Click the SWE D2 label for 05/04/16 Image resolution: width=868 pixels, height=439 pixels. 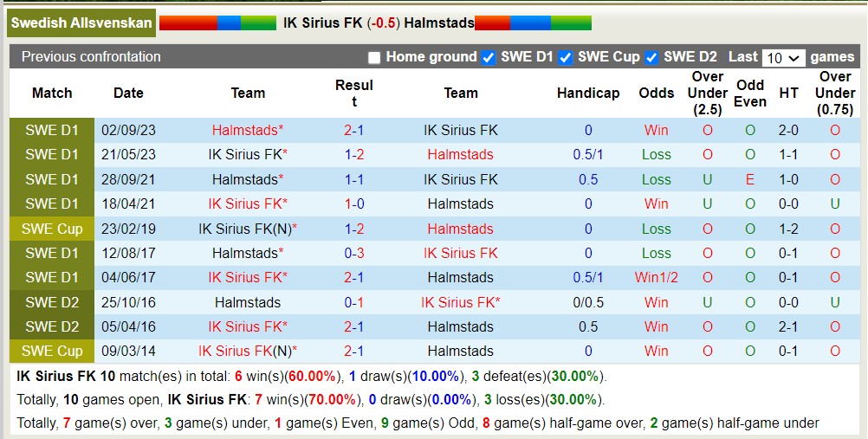click(52, 327)
